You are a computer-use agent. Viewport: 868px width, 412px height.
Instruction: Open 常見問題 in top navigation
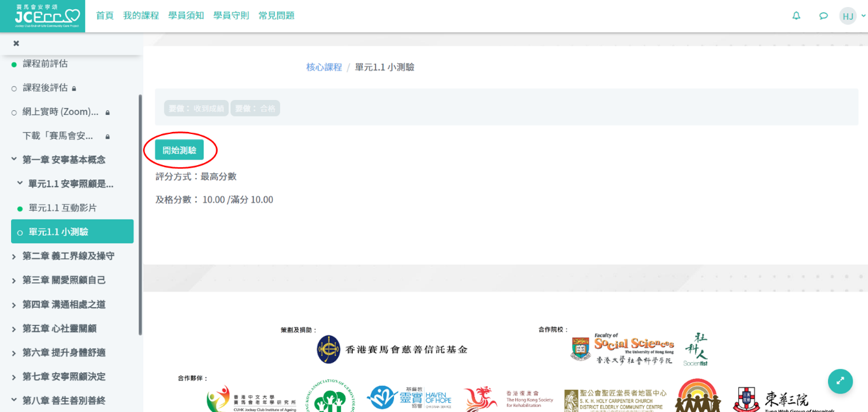click(x=276, y=16)
